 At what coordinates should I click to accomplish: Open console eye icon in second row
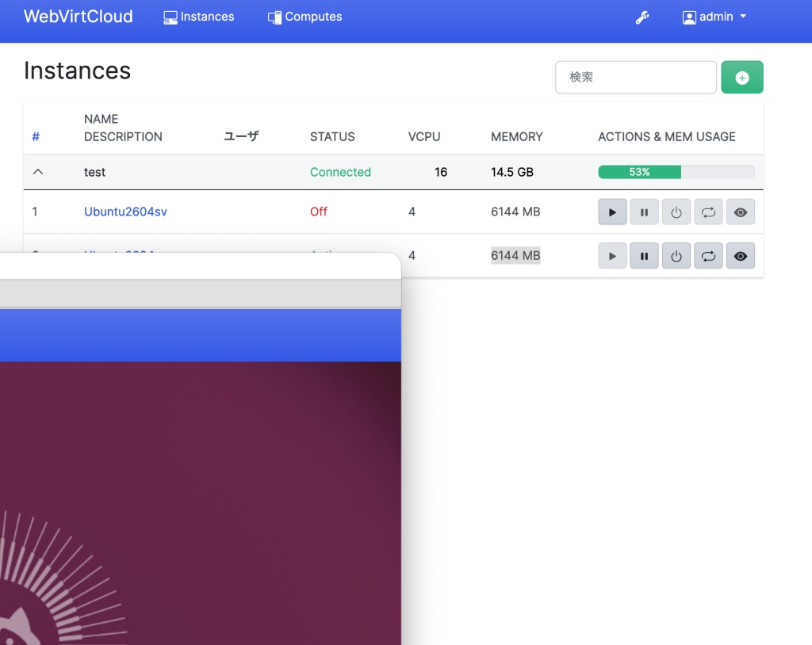pos(740,256)
